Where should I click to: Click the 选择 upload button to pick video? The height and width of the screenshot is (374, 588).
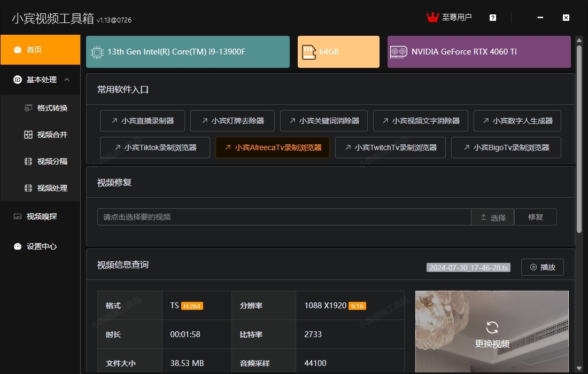click(x=492, y=217)
